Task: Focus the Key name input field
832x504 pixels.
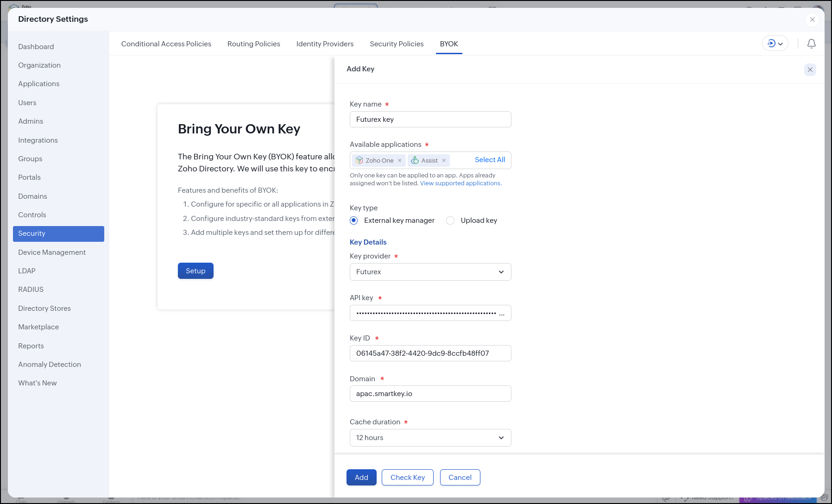Action: pyautogui.click(x=430, y=120)
